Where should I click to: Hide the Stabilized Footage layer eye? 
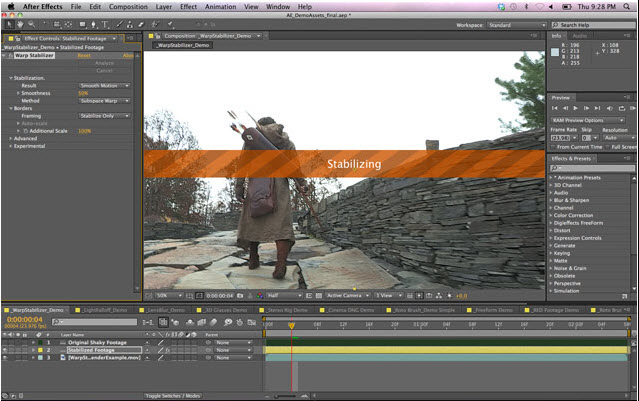(5, 350)
